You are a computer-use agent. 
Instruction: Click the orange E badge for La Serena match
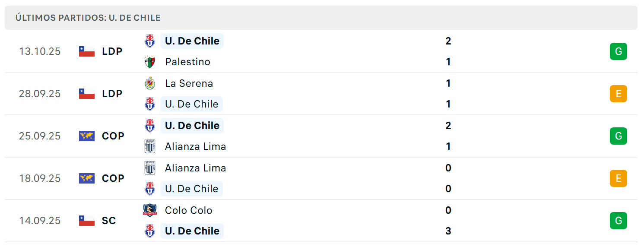click(618, 94)
